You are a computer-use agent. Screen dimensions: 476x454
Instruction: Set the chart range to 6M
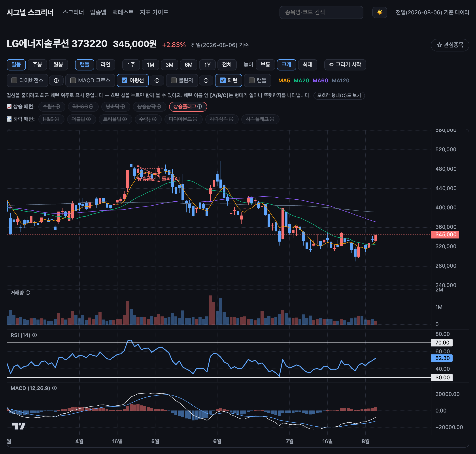click(x=189, y=65)
